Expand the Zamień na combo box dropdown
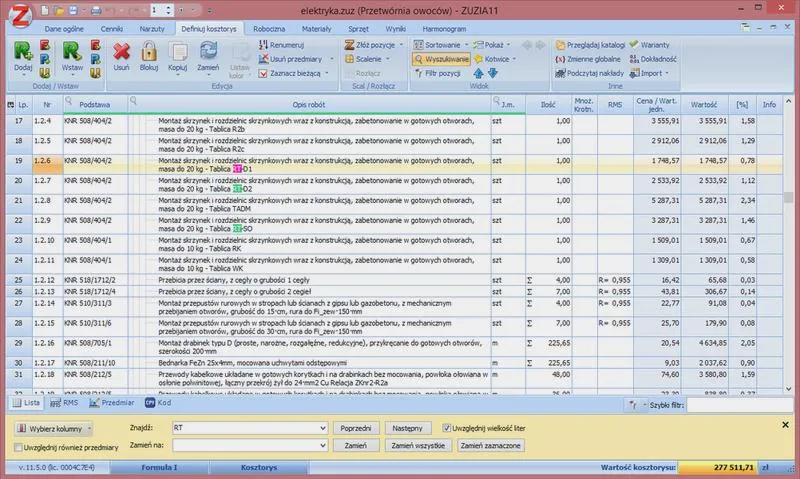This screenshot has height=479, width=800. (322, 445)
